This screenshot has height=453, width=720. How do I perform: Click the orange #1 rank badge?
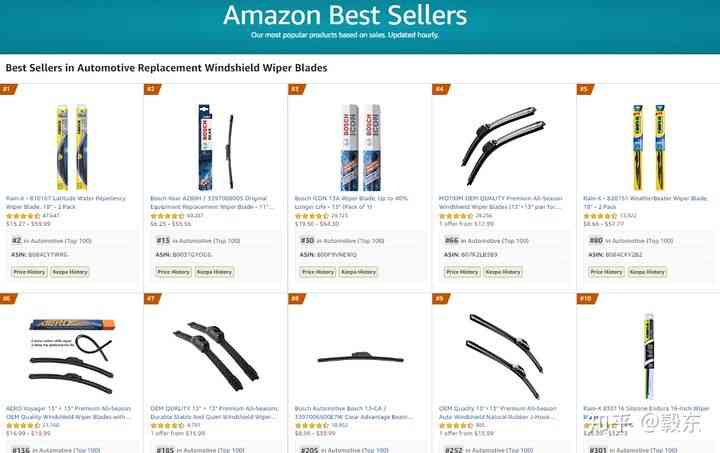8,89
